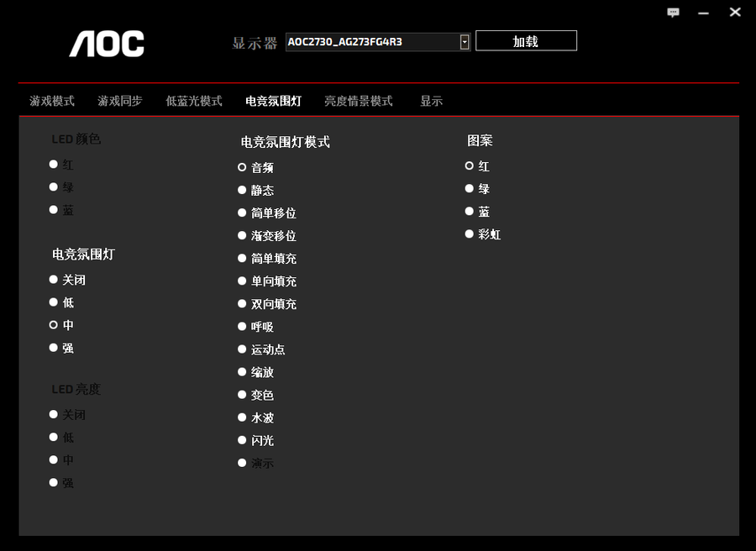Set 电竞氛围灯 intensity to 中
The width and height of the screenshot is (756, 551).
[x=54, y=325]
